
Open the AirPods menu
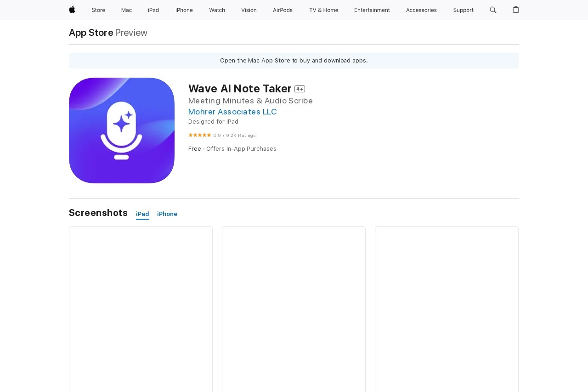[x=283, y=10]
